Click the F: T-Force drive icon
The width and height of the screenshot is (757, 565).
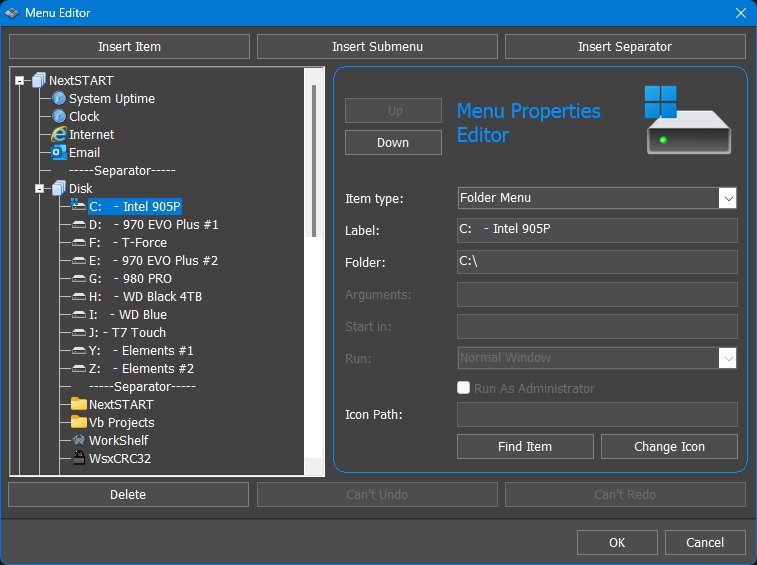[x=79, y=242]
